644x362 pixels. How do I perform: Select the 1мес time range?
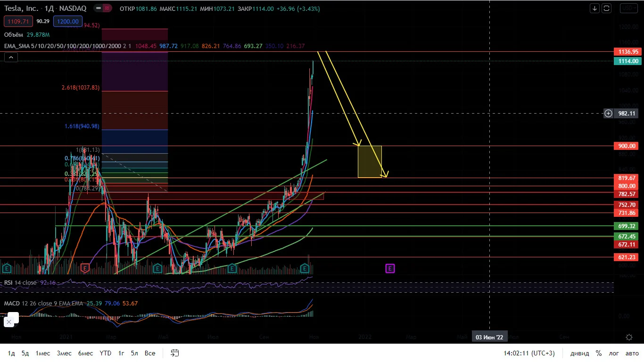pyautogui.click(x=43, y=353)
